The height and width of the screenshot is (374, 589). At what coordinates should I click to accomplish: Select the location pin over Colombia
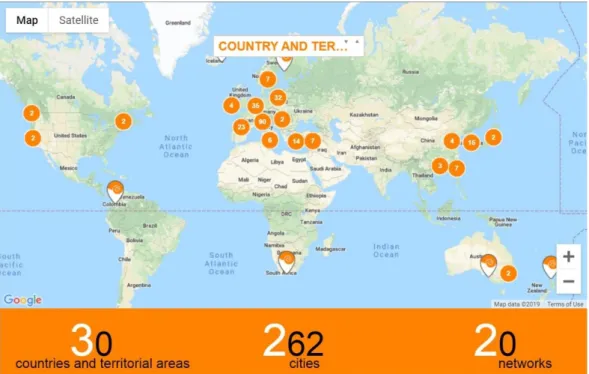[x=116, y=192]
